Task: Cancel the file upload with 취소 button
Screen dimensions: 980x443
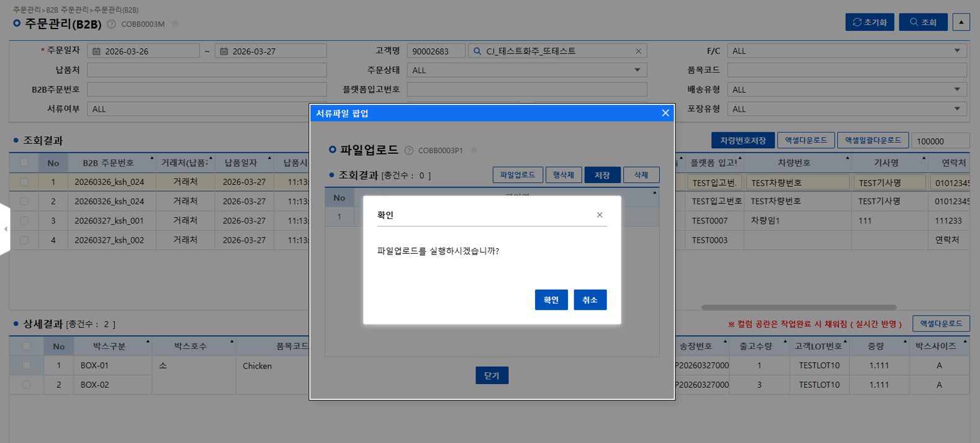Action: pos(590,300)
